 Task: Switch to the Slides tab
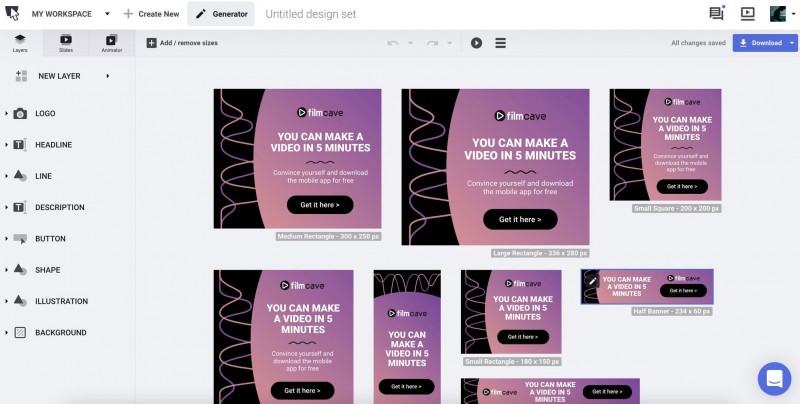pyautogui.click(x=66, y=43)
